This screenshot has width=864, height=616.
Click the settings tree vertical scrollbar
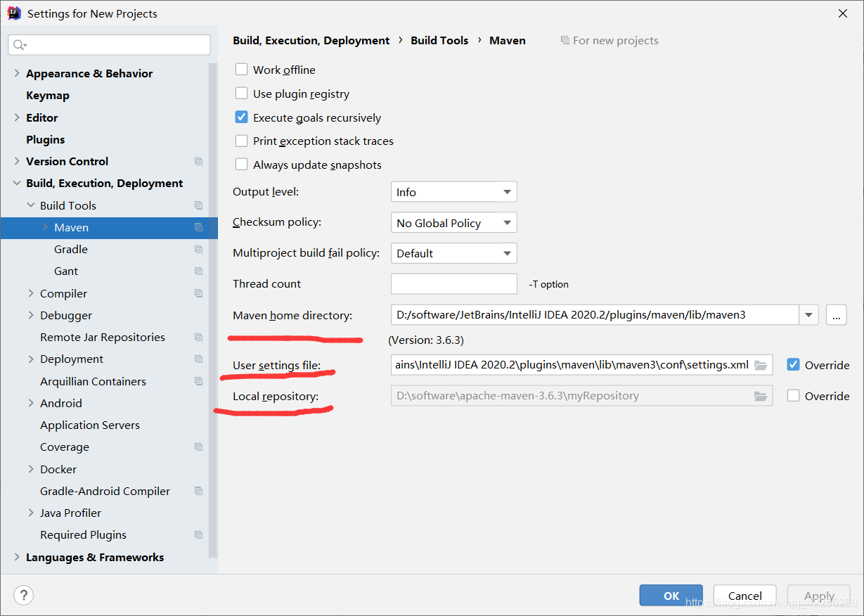213,309
